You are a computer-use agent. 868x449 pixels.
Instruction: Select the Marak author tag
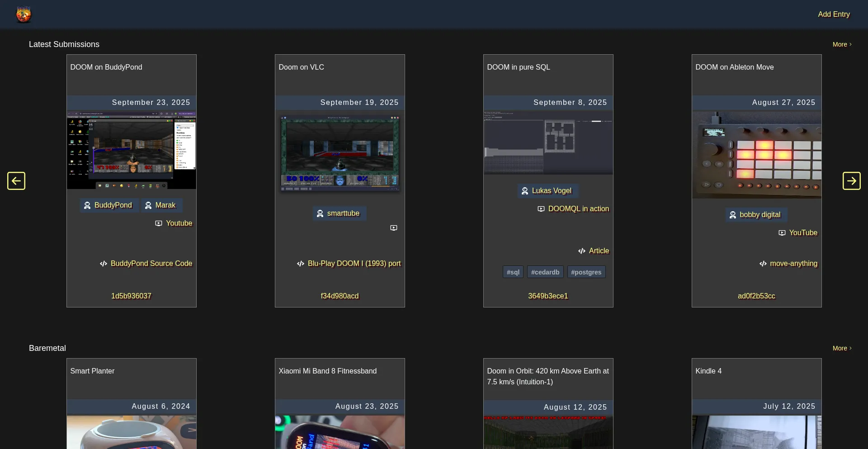[x=161, y=205]
